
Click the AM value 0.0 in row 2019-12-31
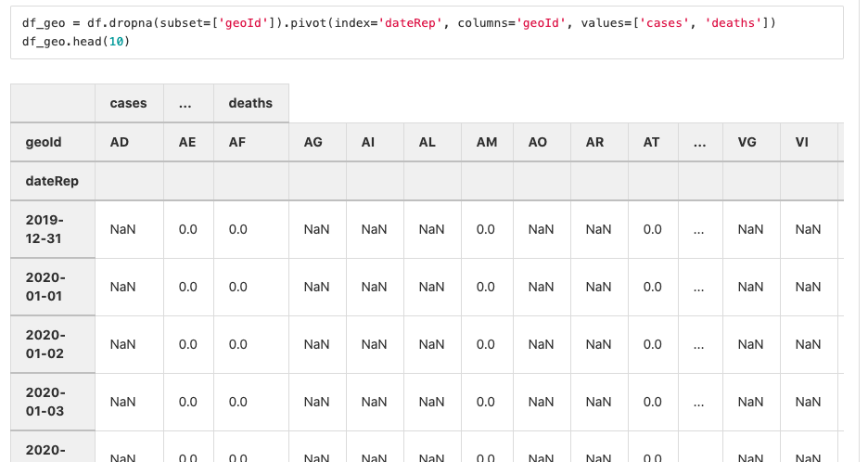coord(487,229)
